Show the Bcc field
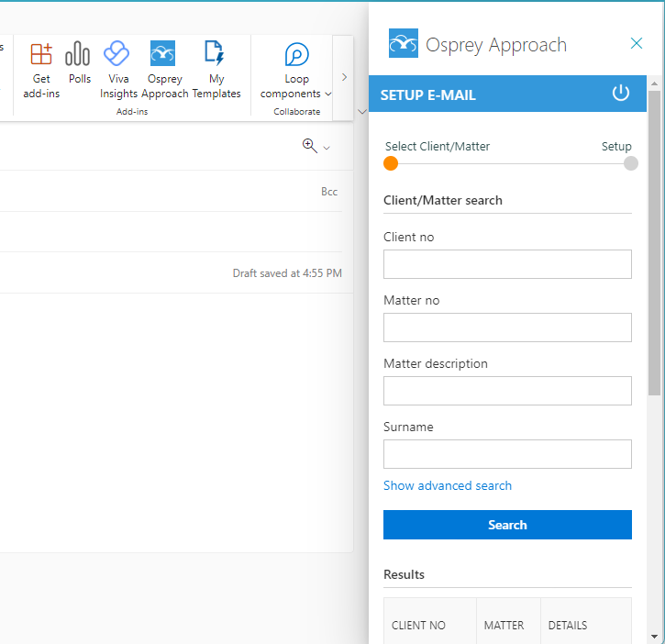The image size is (665, 644). (x=329, y=192)
